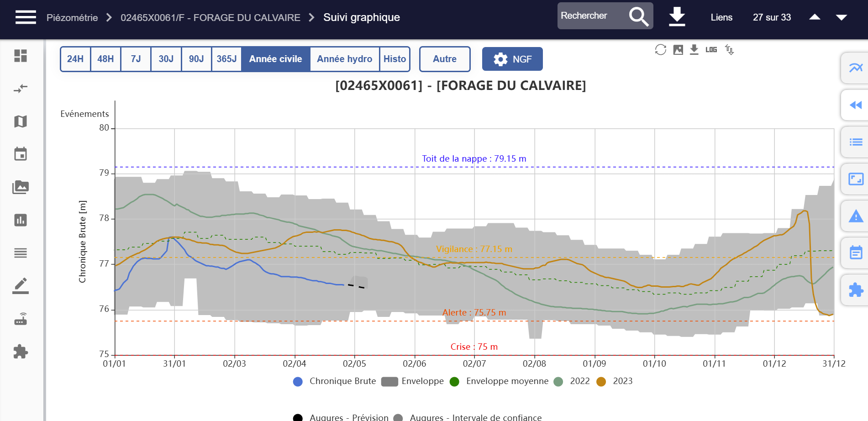Go to previous station with up arrow
Screen dimensions: 868x421
coord(815,17)
